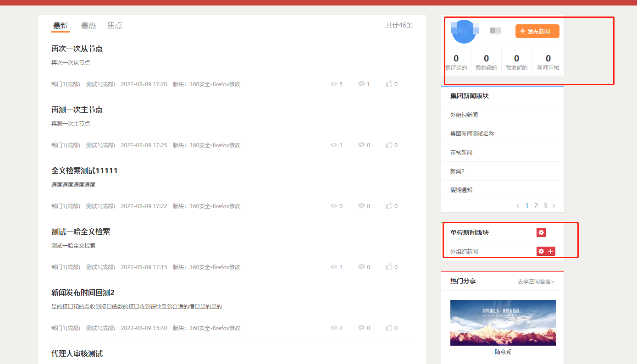Open the 测试一哈全文检索 headline
The width and height of the screenshot is (637, 364).
coord(81,232)
